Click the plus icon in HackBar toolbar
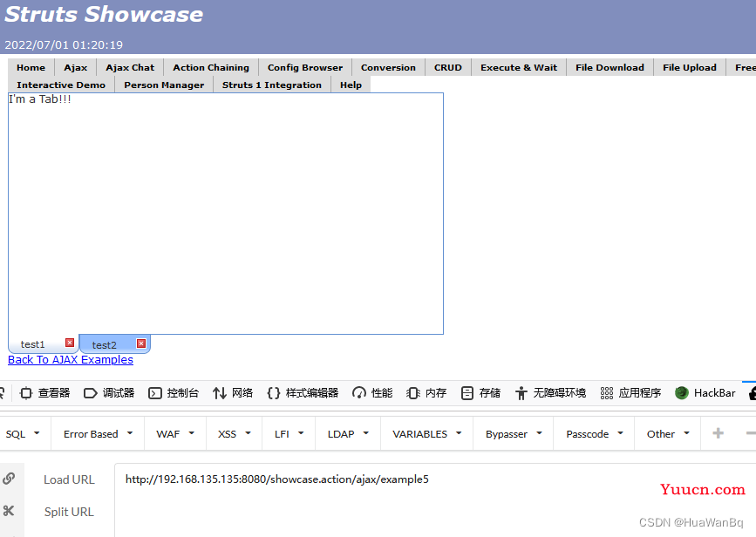 (x=718, y=433)
